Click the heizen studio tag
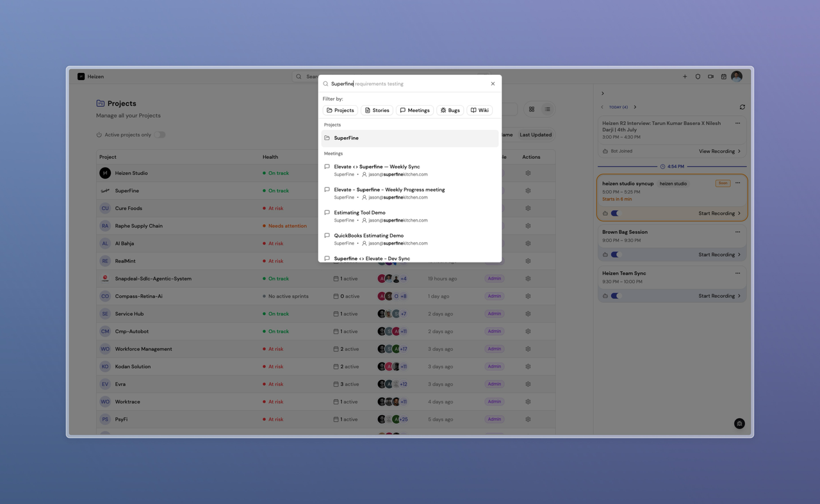Viewport: 820px width, 504px height. point(673,184)
